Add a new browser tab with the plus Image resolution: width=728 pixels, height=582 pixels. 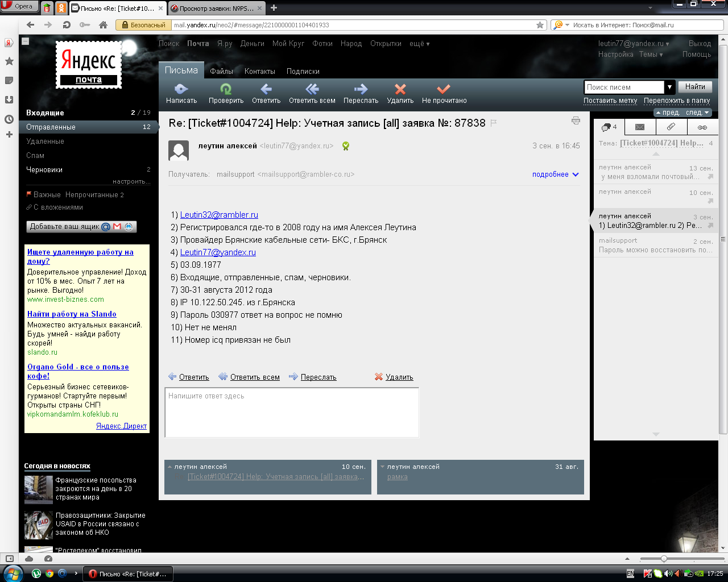coord(274,8)
